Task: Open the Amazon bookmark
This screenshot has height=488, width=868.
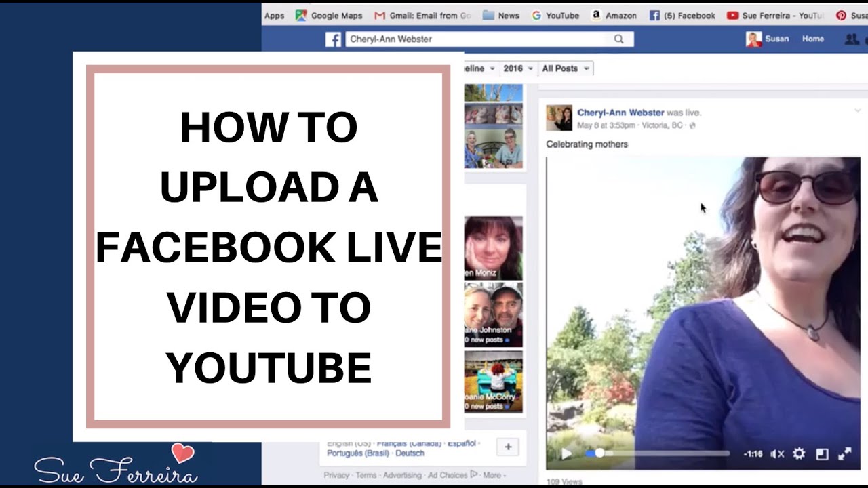Action: click(614, 16)
